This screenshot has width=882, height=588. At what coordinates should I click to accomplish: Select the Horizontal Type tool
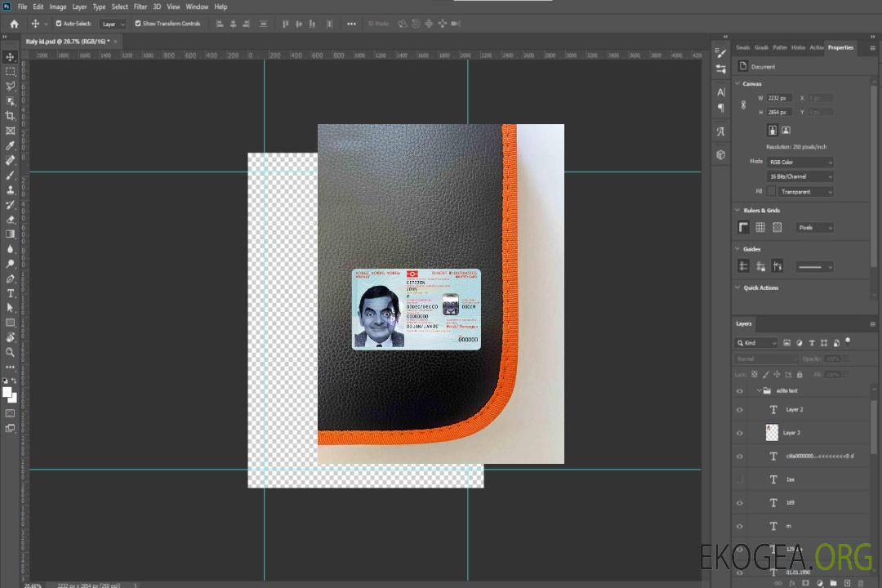click(11, 293)
